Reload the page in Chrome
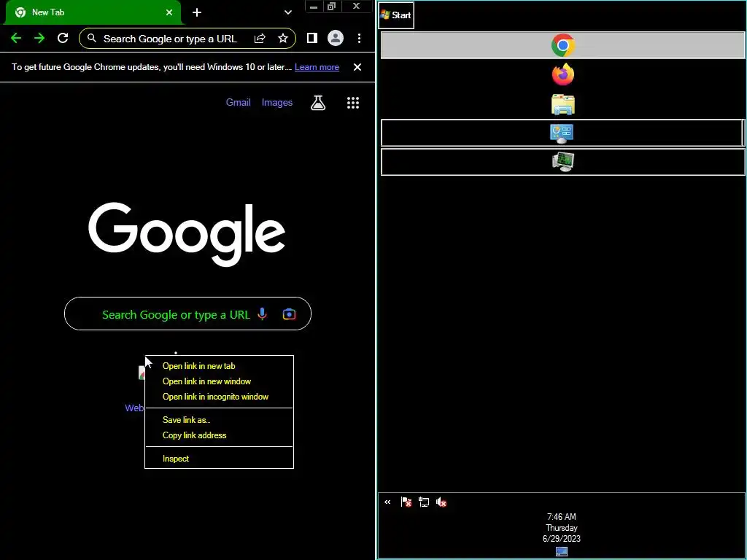Screen dimensions: 747x560 pyautogui.click(x=63, y=38)
